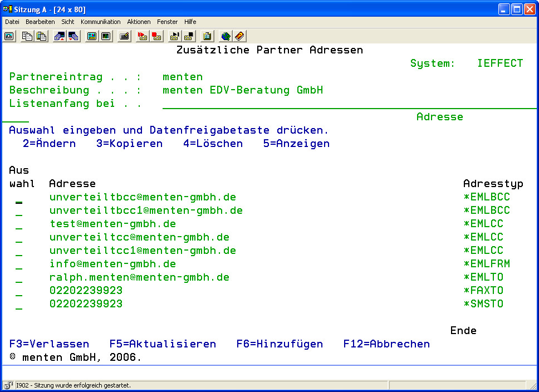Click the Print Screen toolbar icon
This screenshot has height=392, width=539.
9,36
